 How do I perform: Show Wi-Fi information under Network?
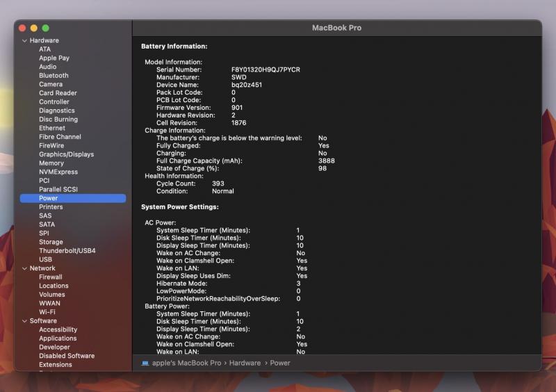[47, 312]
